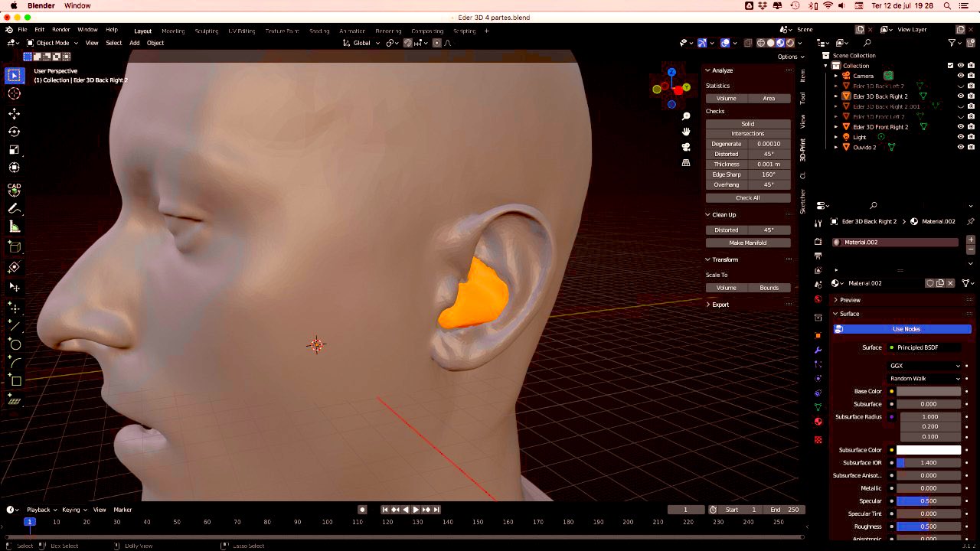980x551 pixels.
Task: Choose the Move tool
Action: coord(14,113)
